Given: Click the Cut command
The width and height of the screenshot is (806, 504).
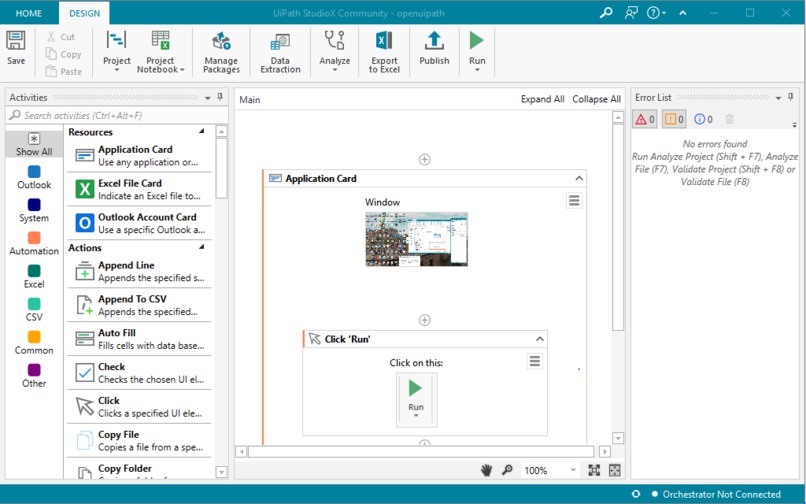Looking at the screenshot, I should pyautogui.click(x=61, y=37).
